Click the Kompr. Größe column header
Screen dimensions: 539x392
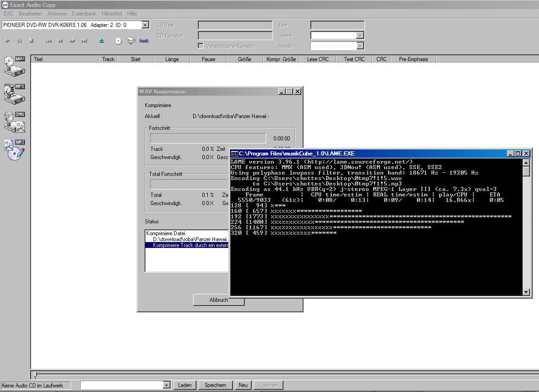click(281, 59)
